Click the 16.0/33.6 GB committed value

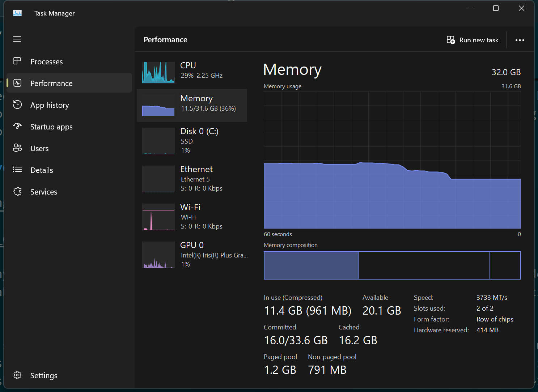tap(296, 340)
